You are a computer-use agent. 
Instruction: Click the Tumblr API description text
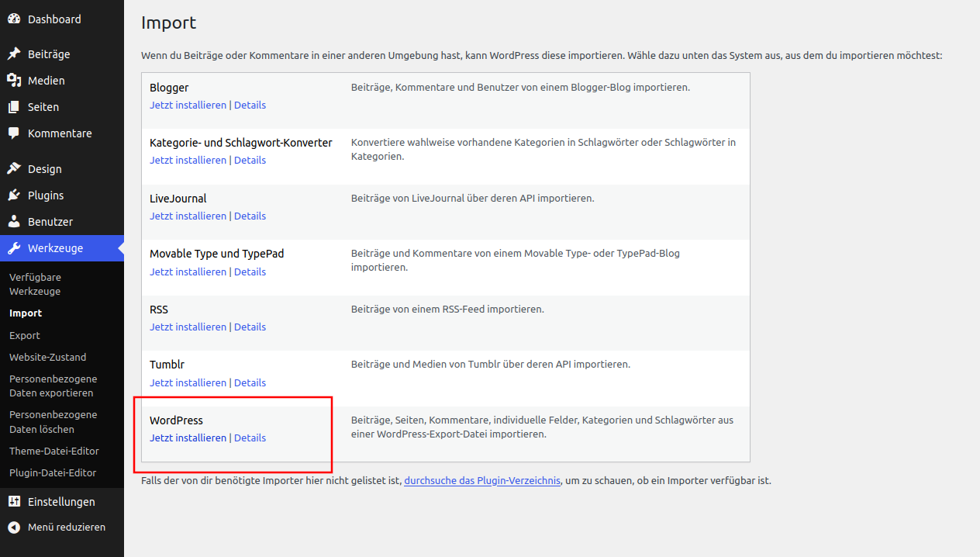coord(491,364)
